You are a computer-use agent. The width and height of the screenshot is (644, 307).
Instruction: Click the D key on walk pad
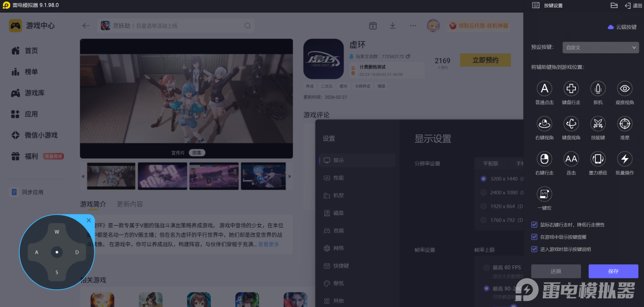click(x=77, y=252)
